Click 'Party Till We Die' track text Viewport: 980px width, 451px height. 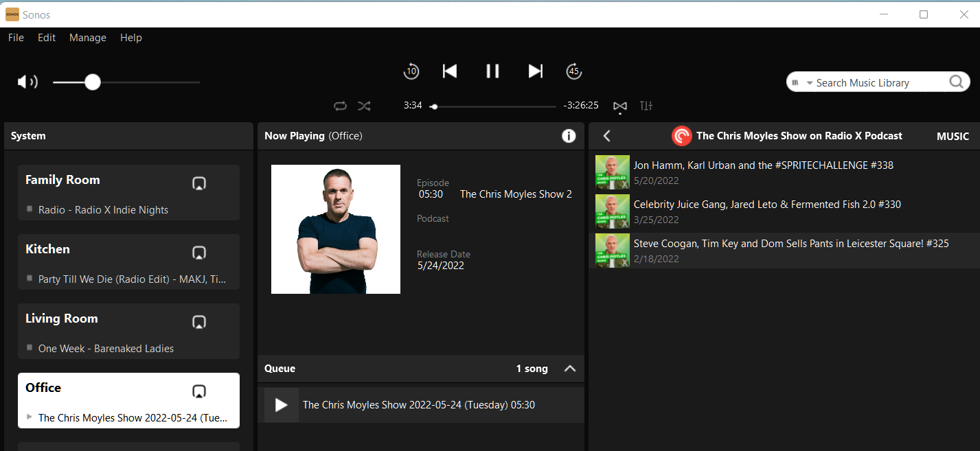tap(132, 279)
